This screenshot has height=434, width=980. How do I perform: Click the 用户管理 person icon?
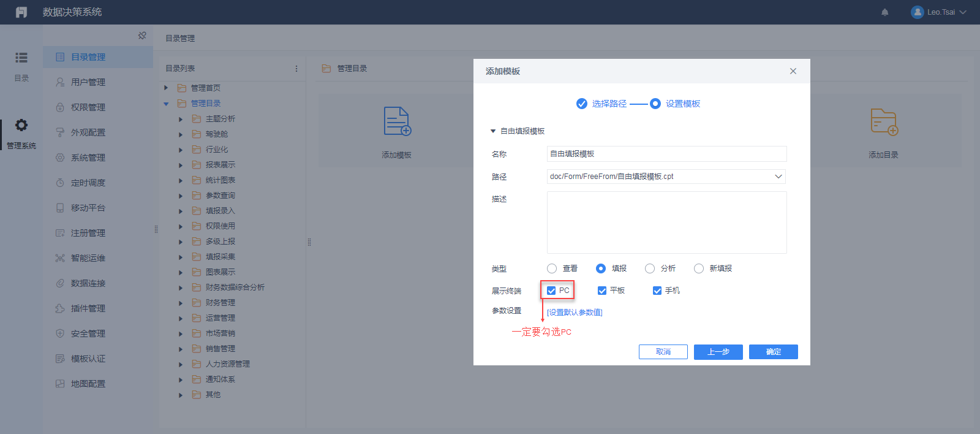[x=60, y=82]
